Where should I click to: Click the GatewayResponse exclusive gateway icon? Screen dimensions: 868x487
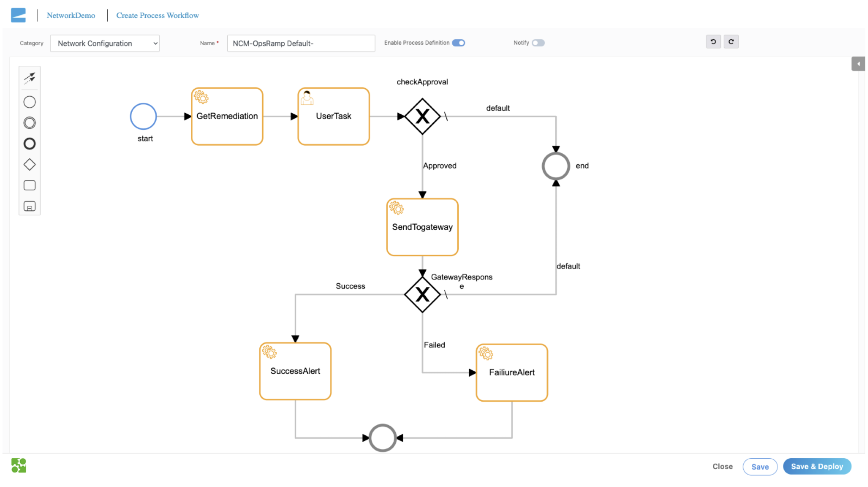422,294
